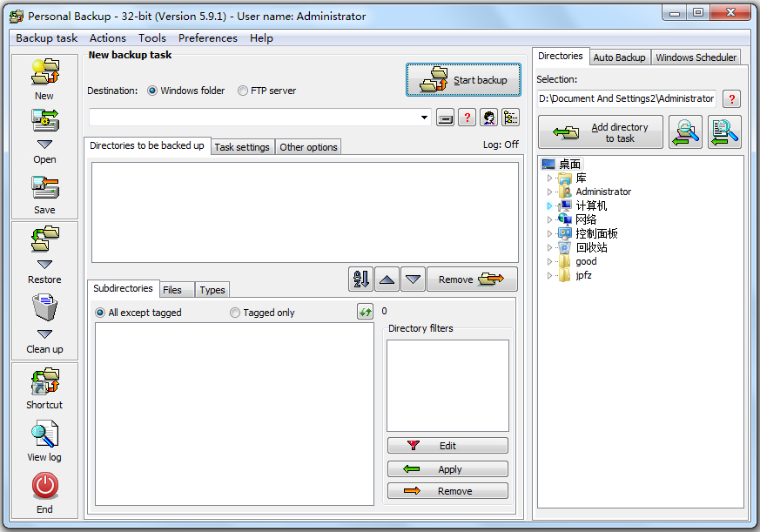Click the Selection path input field
Viewport: 760px width, 532px height.
[x=627, y=99]
